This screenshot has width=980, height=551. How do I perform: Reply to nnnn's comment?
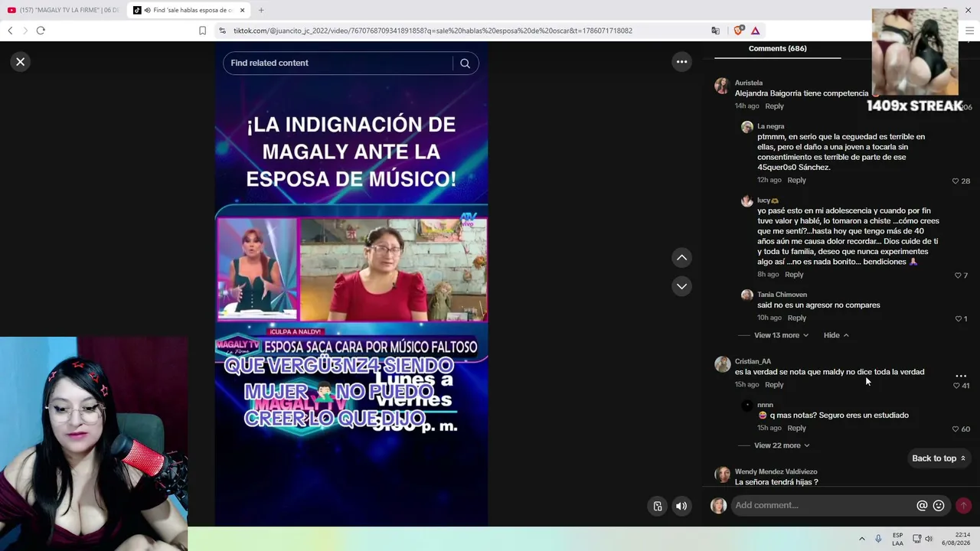coord(796,429)
